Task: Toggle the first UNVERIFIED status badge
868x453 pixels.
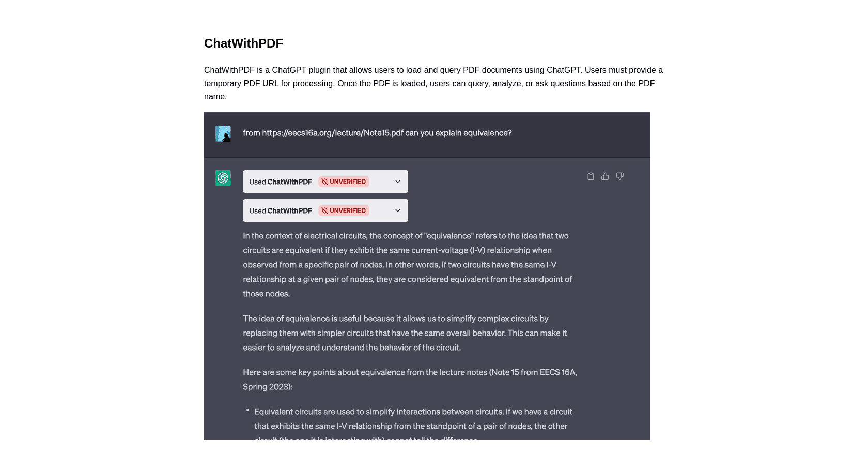Action: pos(343,182)
